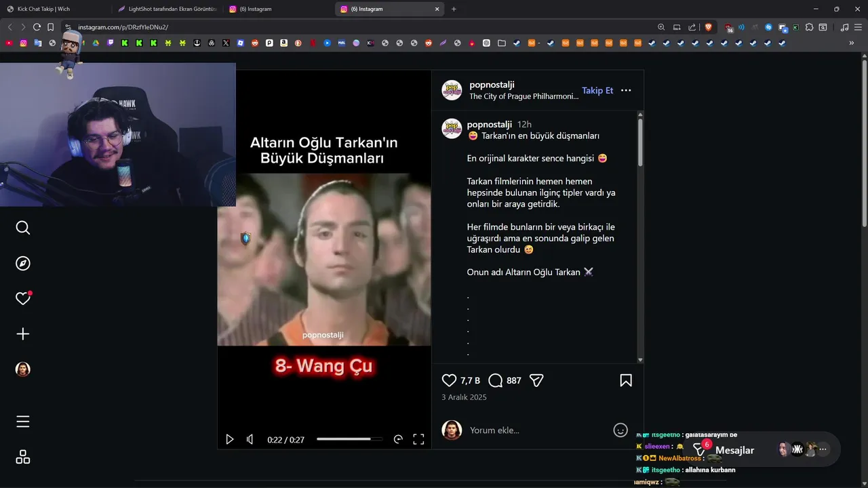Switch to the first inactive Instagram tab

click(279, 9)
